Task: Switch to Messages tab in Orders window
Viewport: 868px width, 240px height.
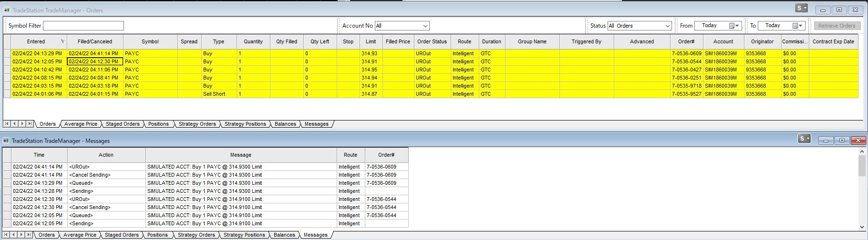Action: 317,124
